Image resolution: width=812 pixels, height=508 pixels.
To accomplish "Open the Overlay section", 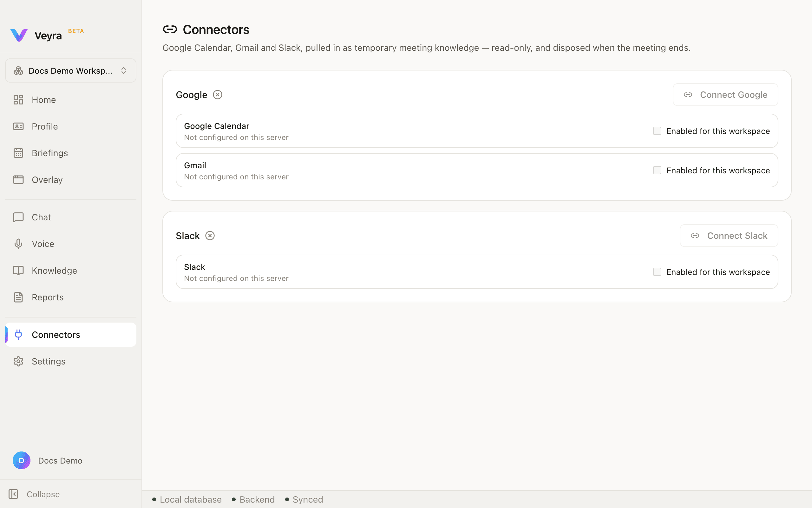I will click(70, 180).
